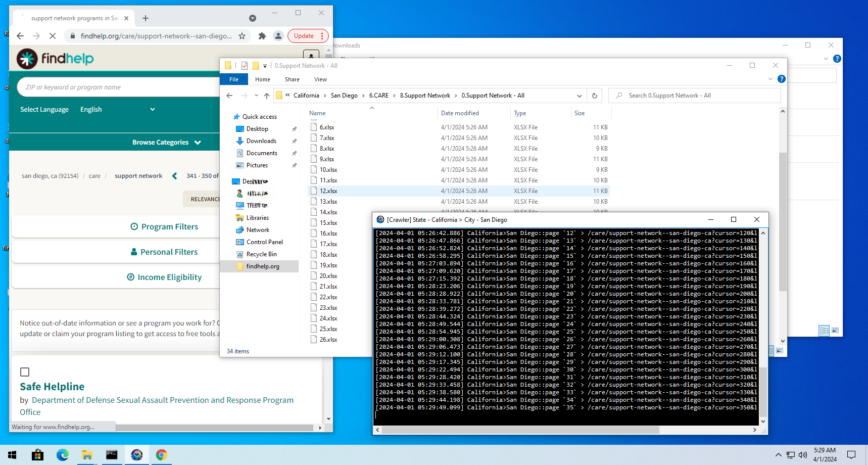Click the crawler console horizontal scrollbar
The height and width of the screenshot is (465, 868).
click(520, 430)
